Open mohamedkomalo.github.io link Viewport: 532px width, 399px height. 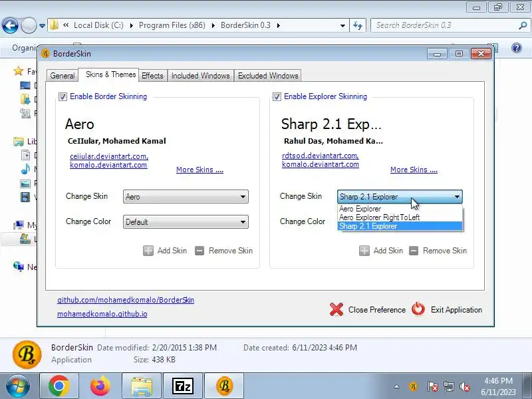click(x=102, y=314)
